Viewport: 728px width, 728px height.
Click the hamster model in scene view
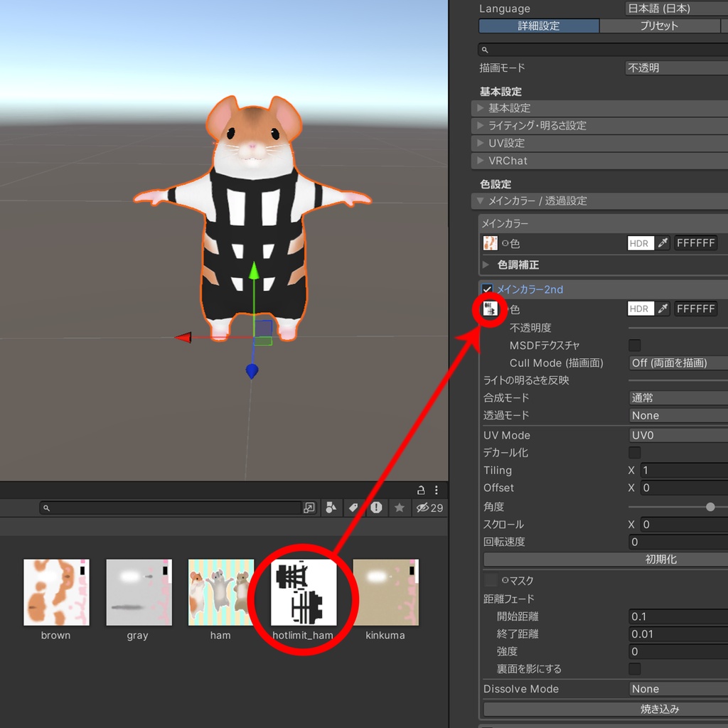click(x=252, y=218)
